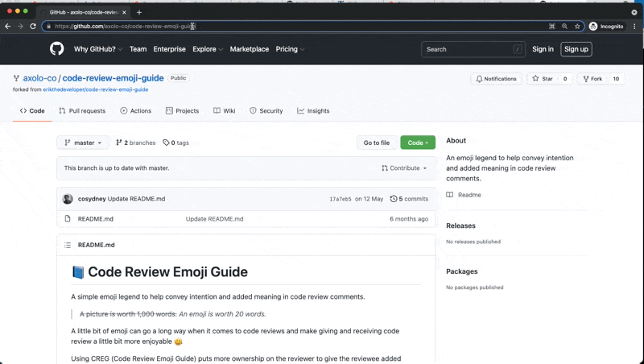
Task: Open the Readme link in About sidebar
Action: pyautogui.click(x=469, y=195)
